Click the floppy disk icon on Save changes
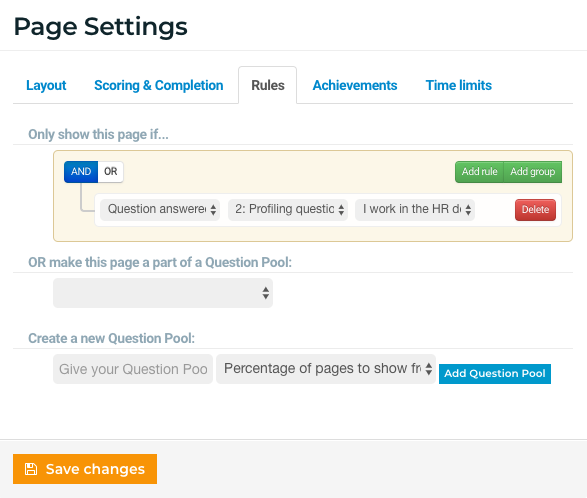The height and width of the screenshot is (498, 587). point(31,469)
